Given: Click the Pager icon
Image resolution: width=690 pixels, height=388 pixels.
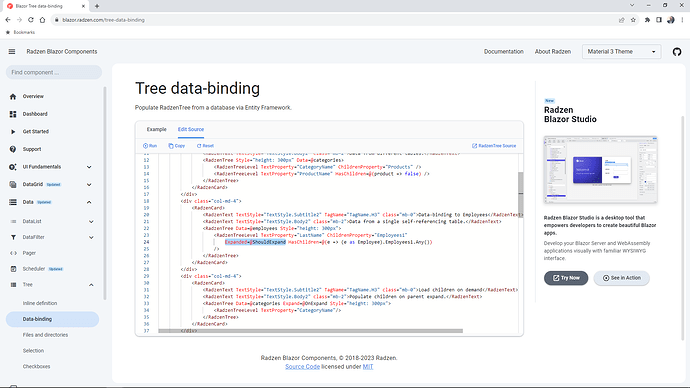Looking at the screenshot, I should coord(13,253).
